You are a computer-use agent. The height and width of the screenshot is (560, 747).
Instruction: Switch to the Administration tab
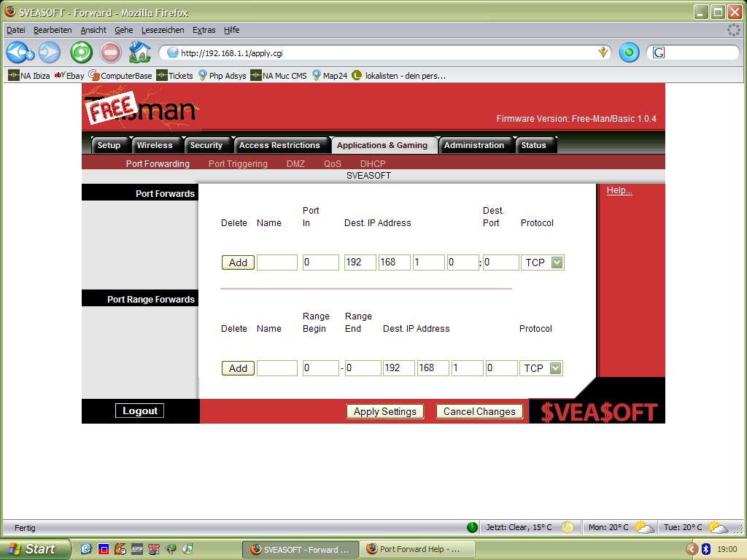pos(474,145)
